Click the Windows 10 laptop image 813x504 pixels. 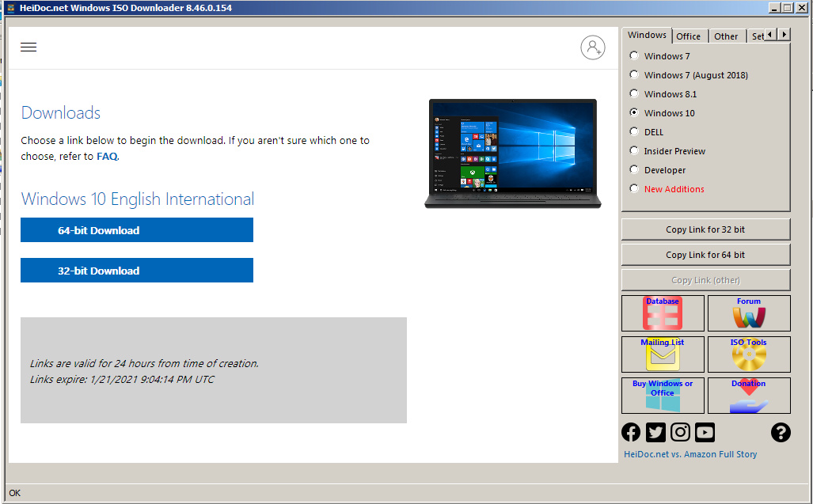(513, 153)
